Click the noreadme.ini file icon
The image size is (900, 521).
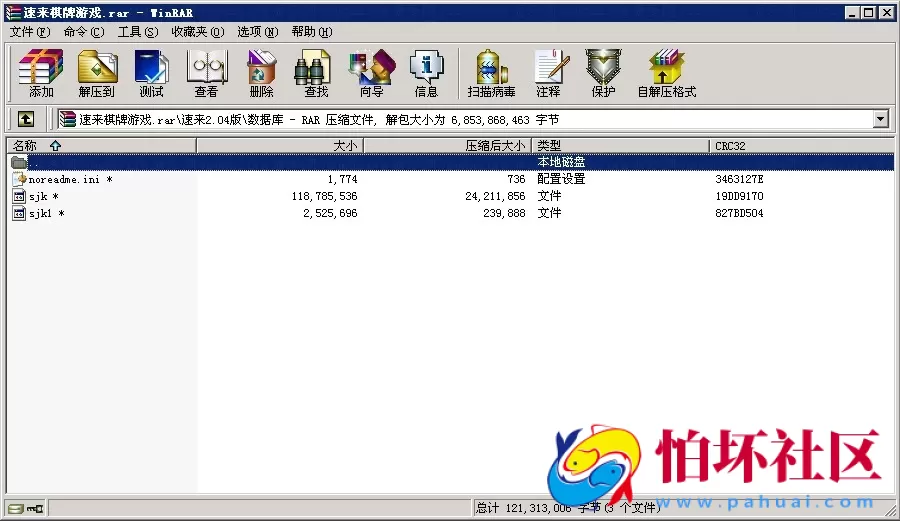19,180
